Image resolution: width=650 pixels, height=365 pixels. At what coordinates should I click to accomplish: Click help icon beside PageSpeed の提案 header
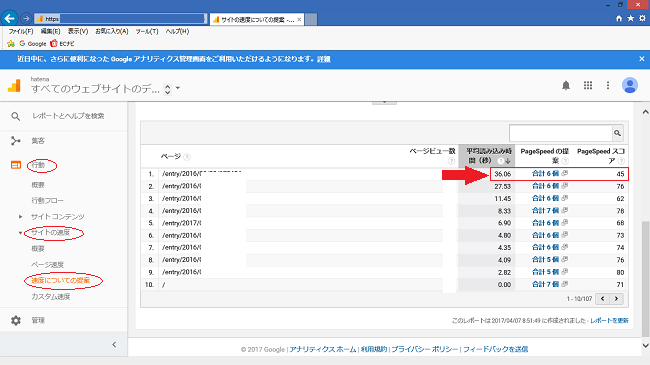(565, 161)
